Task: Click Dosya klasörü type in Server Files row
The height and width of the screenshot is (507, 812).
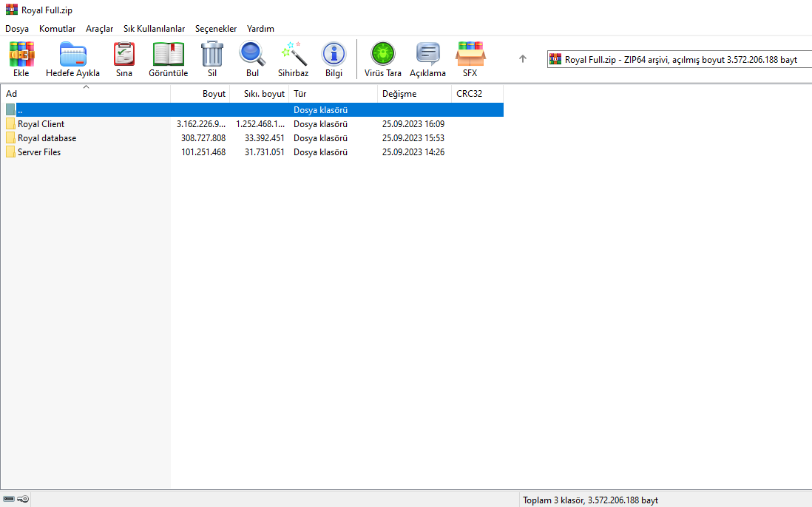Action: (320, 152)
